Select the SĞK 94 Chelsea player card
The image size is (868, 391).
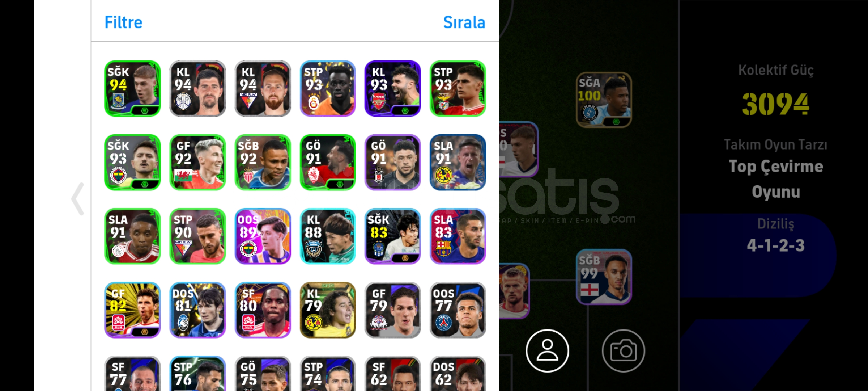pos(132,88)
